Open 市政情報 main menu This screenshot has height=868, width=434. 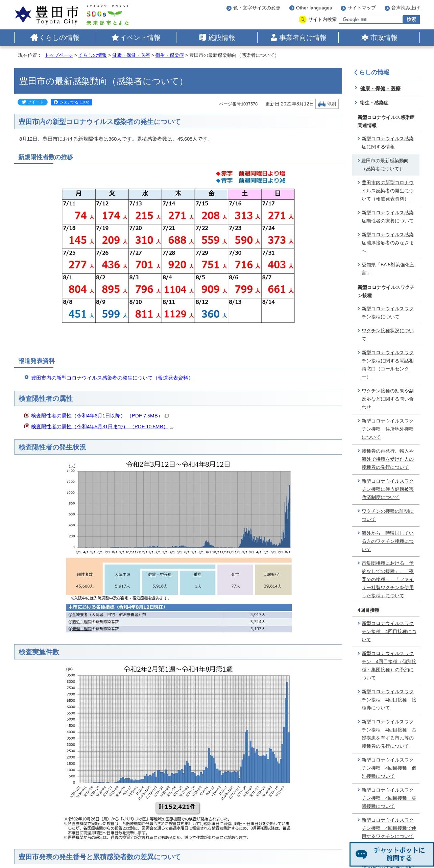pyautogui.click(x=379, y=38)
